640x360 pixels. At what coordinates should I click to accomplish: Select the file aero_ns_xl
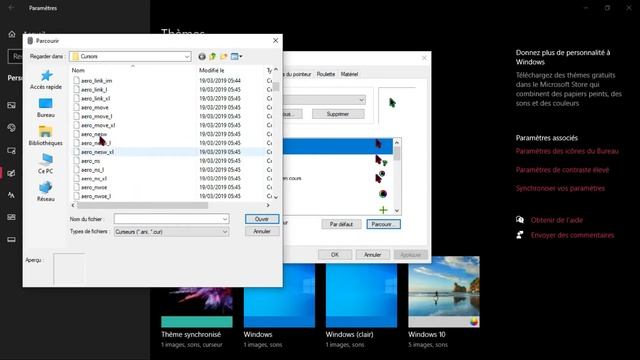[x=94, y=178]
